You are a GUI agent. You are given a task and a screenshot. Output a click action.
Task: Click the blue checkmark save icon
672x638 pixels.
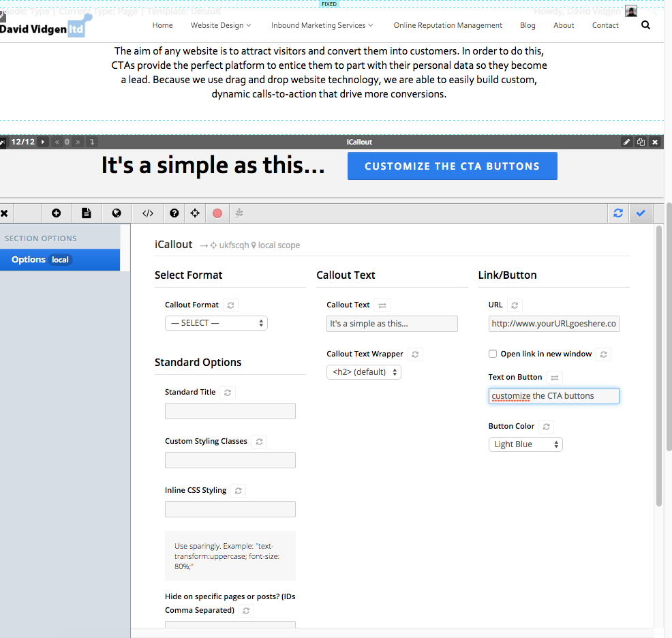(x=641, y=213)
